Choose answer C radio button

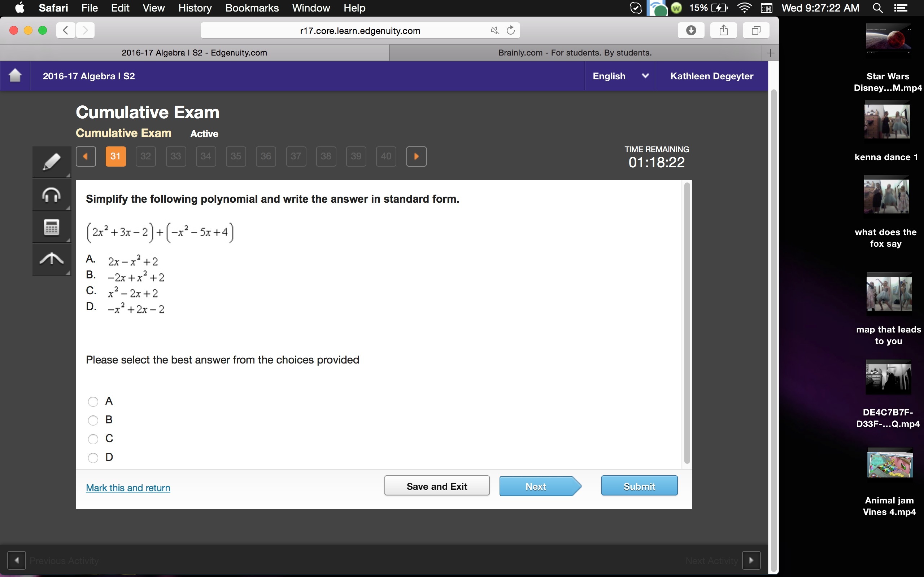93,439
